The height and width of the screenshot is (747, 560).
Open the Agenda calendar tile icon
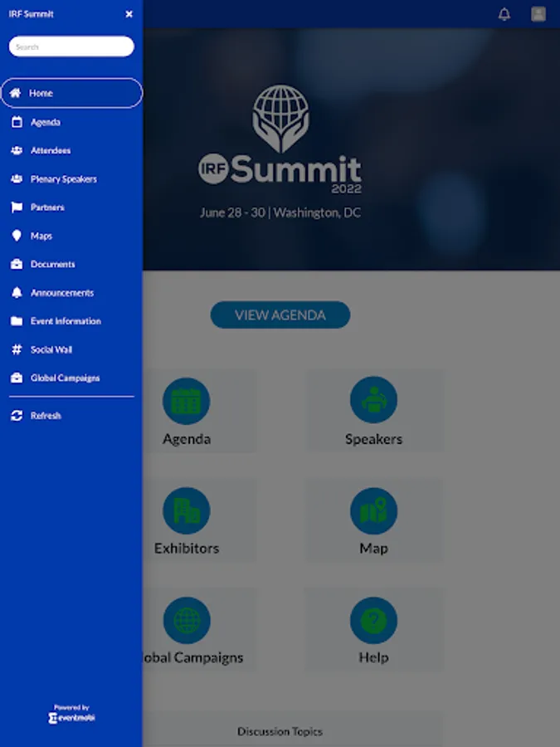pos(186,401)
